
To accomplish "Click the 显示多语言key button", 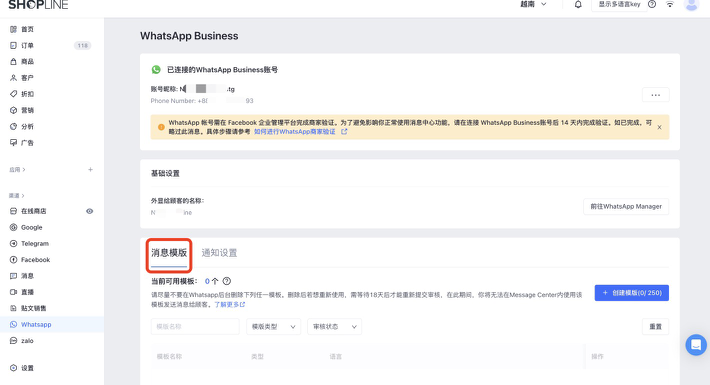I will click(x=619, y=5).
